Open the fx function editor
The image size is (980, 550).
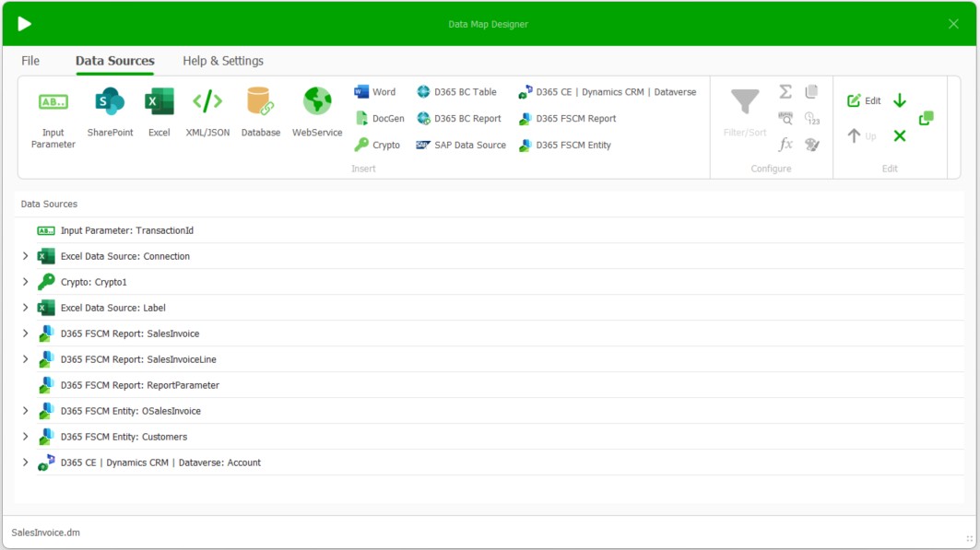786,143
